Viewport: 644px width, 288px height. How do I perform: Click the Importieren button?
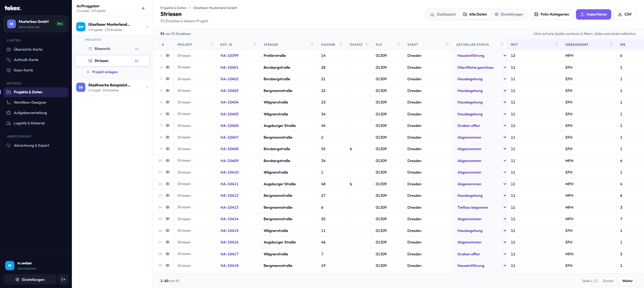pyautogui.click(x=593, y=14)
